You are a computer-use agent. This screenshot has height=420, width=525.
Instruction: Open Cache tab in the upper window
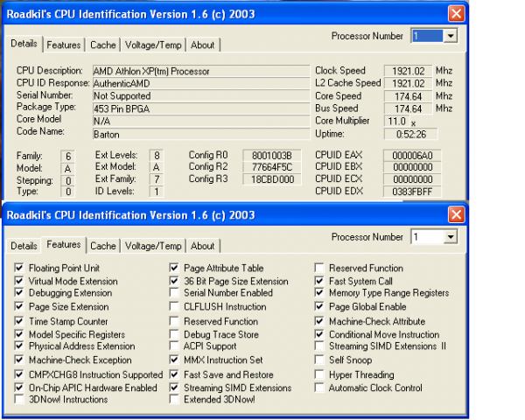click(102, 45)
